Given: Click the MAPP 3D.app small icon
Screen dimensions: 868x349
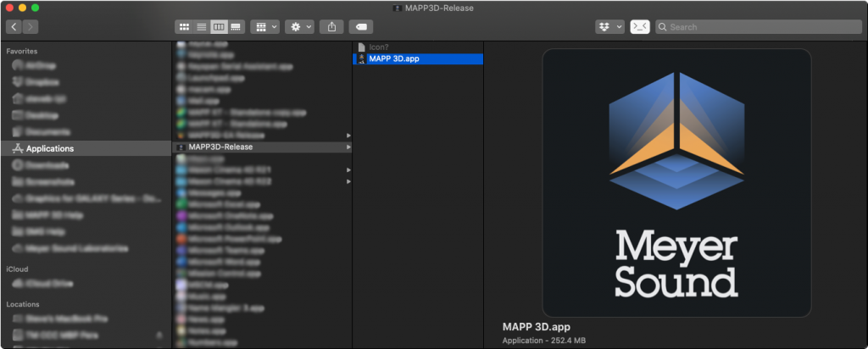Looking at the screenshot, I should pos(361,58).
